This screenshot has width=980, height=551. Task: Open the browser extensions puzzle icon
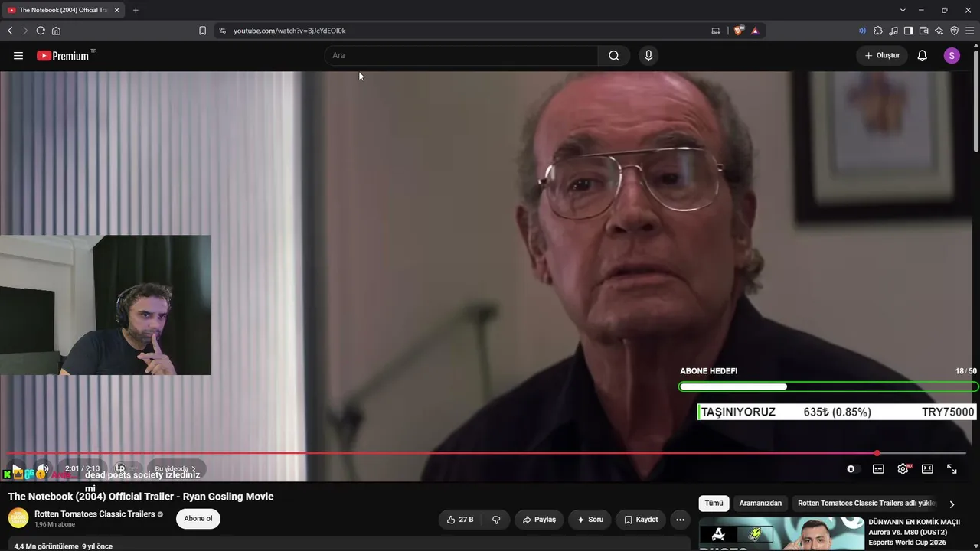pyautogui.click(x=878, y=31)
